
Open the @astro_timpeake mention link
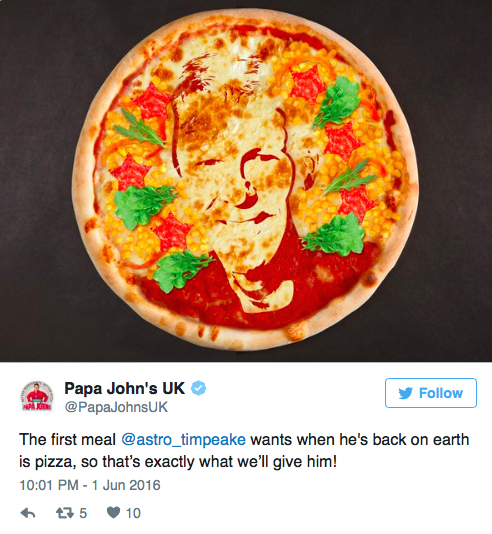point(184,439)
